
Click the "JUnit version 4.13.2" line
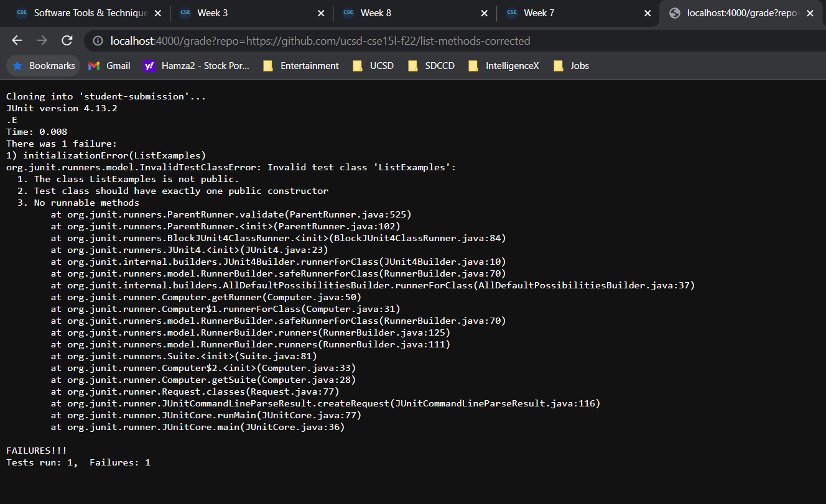coord(62,108)
